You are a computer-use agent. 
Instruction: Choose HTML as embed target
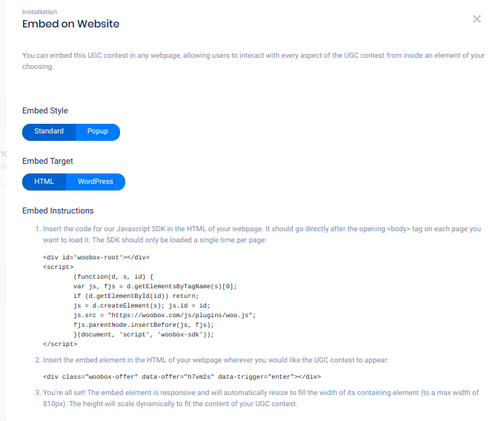44,182
